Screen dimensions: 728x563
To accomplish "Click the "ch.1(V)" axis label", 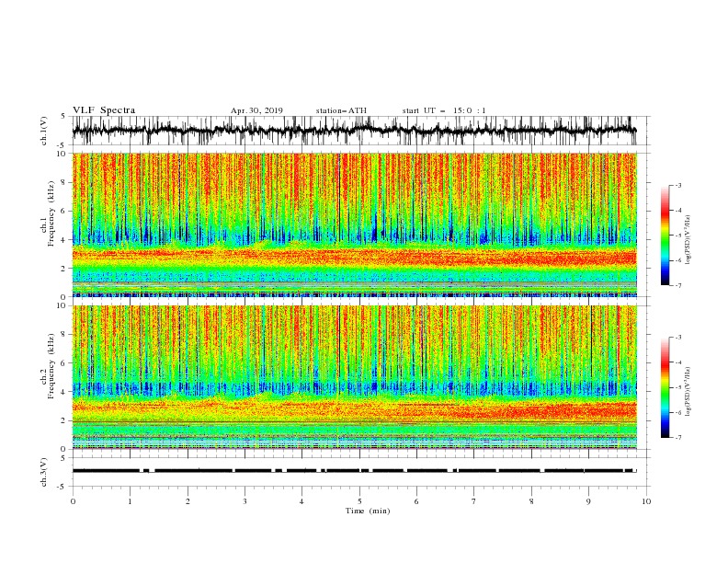I will tap(44, 131).
